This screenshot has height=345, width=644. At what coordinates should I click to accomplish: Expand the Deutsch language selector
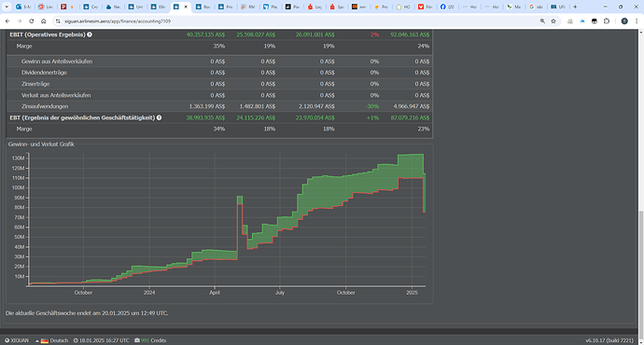[52, 340]
